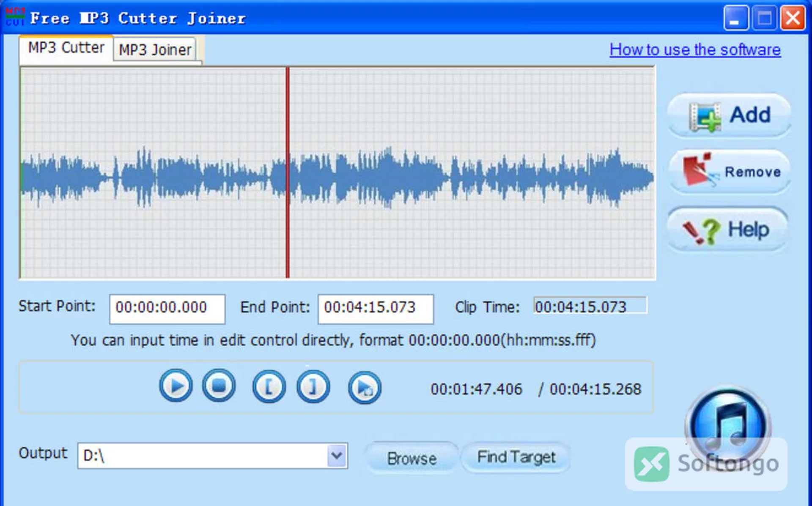The width and height of the screenshot is (812, 506).
Task: Click the MP3 Cut app icon in title bar
Action: tap(15, 17)
